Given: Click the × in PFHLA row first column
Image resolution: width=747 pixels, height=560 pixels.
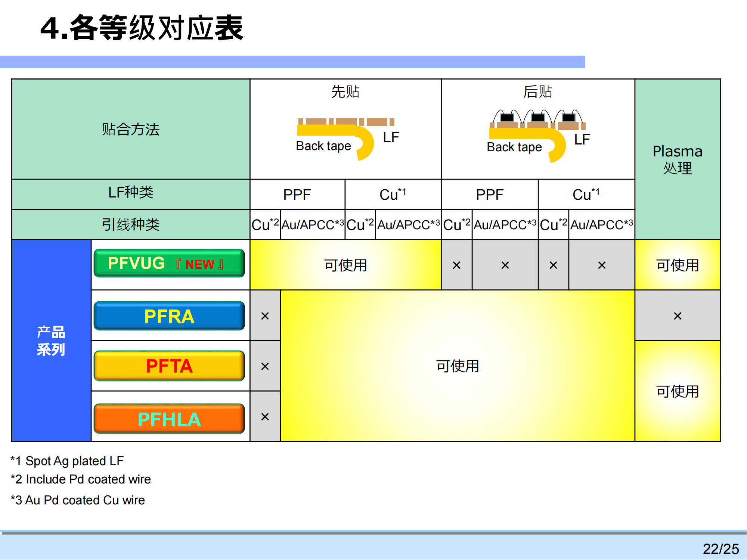Looking at the screenshot, I should click(x=265, y=417).
